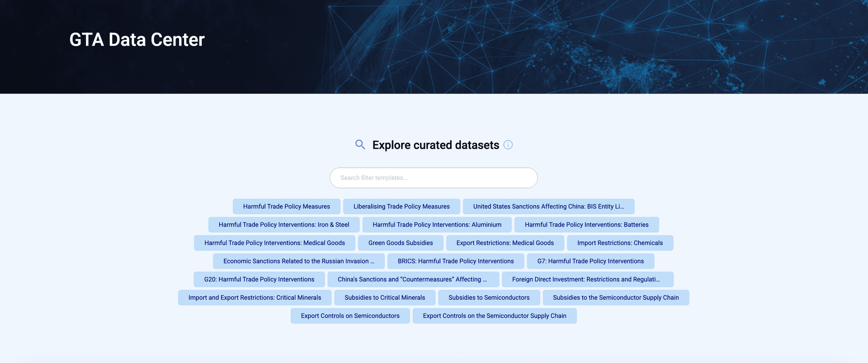Screen dimensions: 868x363
Task: Select Harmful Trade Policy Measures dataset
Action: 286,207
